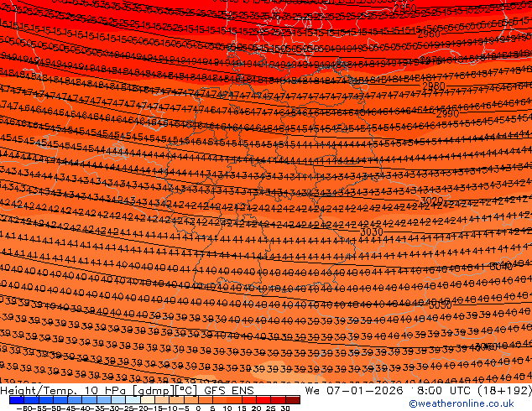This screenshot has height=411, width=532.
Task: Open the weatheronline.co.uk copyright link
Action: 462,403
